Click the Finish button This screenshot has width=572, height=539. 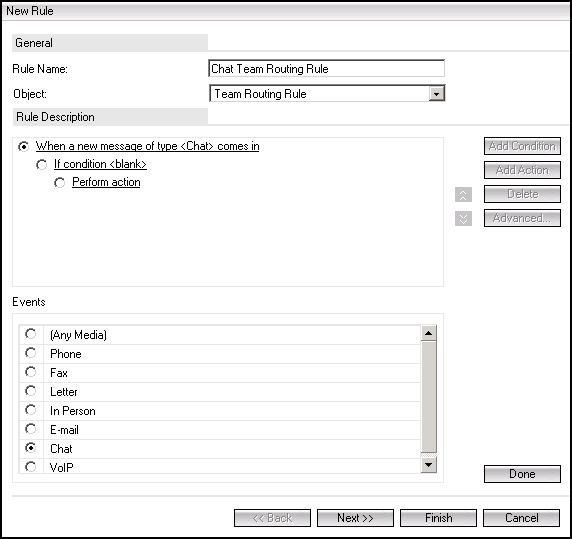[438, 518]
